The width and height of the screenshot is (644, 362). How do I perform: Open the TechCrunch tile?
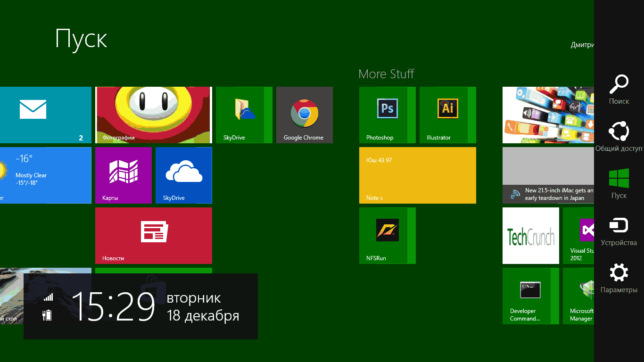(531, 236)
